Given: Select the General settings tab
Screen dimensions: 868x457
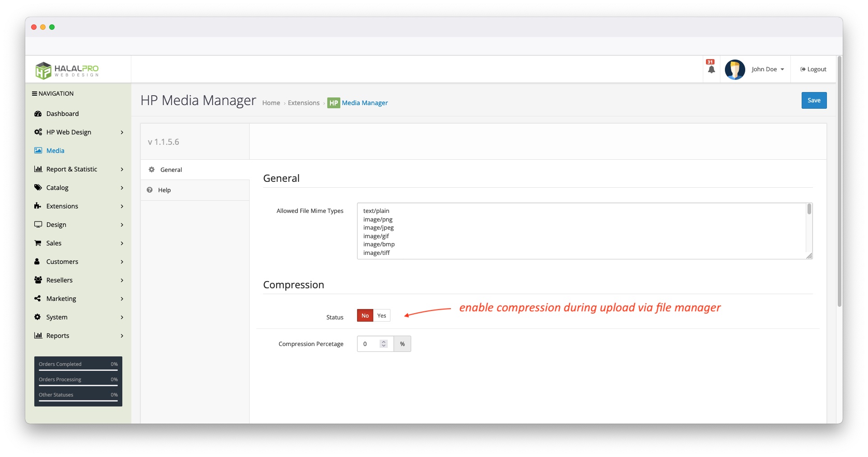Looking at the screenshot, I should pyautogui.click(x=171, y=170).
